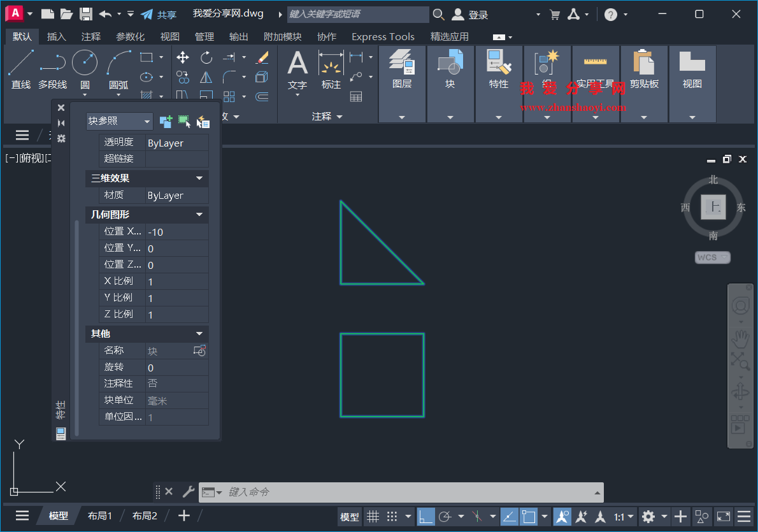This screenshot has width=758, height=532.
Task: Open the Clipboard (剪贴板) panel
Action: [644, 70]
